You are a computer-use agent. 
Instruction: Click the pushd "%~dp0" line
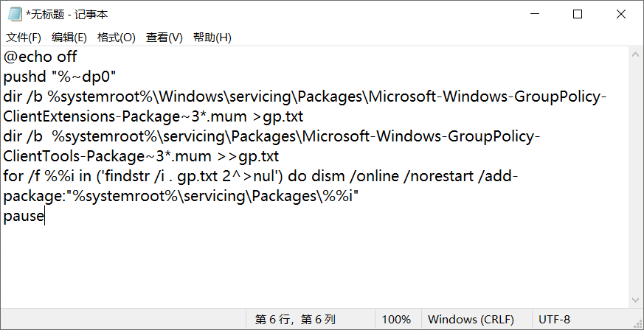(60, 77)
